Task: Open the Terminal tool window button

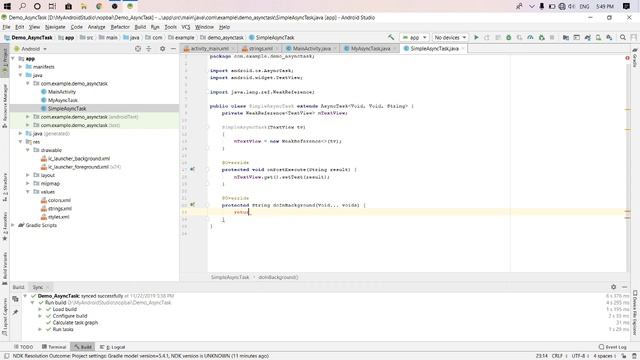Action: coord(54,347)
